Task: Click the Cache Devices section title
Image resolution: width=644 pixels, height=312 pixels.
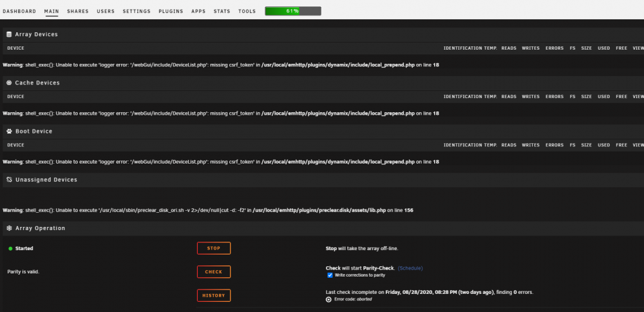Action: click(x=37, y=83)
